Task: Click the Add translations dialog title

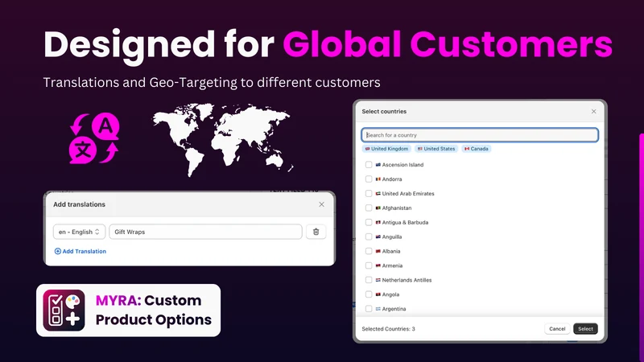Action: click(79, 204)
